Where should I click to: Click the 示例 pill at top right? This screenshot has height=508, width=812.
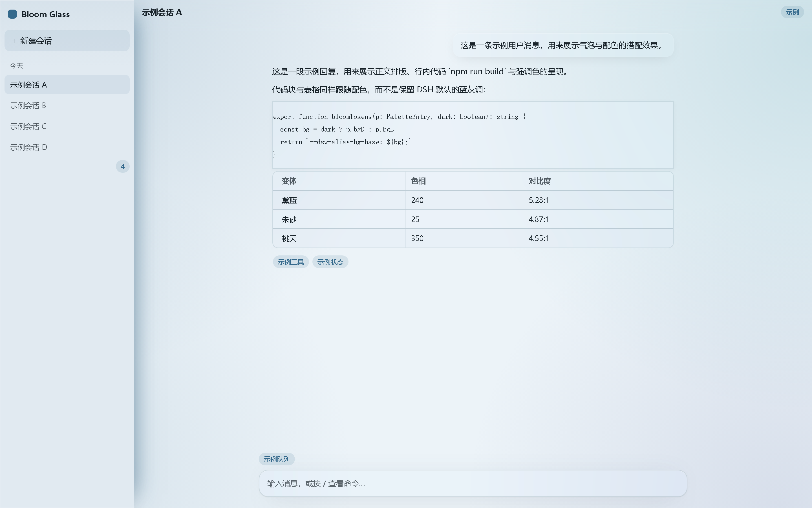792,12
